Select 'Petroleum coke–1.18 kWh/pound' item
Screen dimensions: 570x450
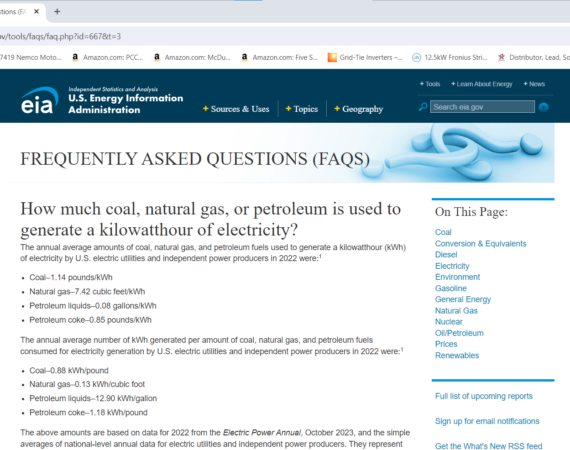(88, 413)
